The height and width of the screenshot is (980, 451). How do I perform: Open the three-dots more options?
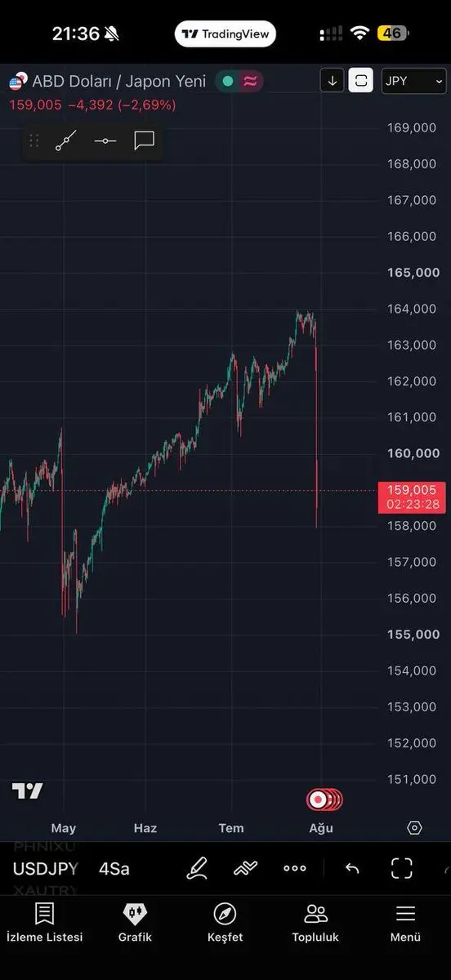click(295, 868)
